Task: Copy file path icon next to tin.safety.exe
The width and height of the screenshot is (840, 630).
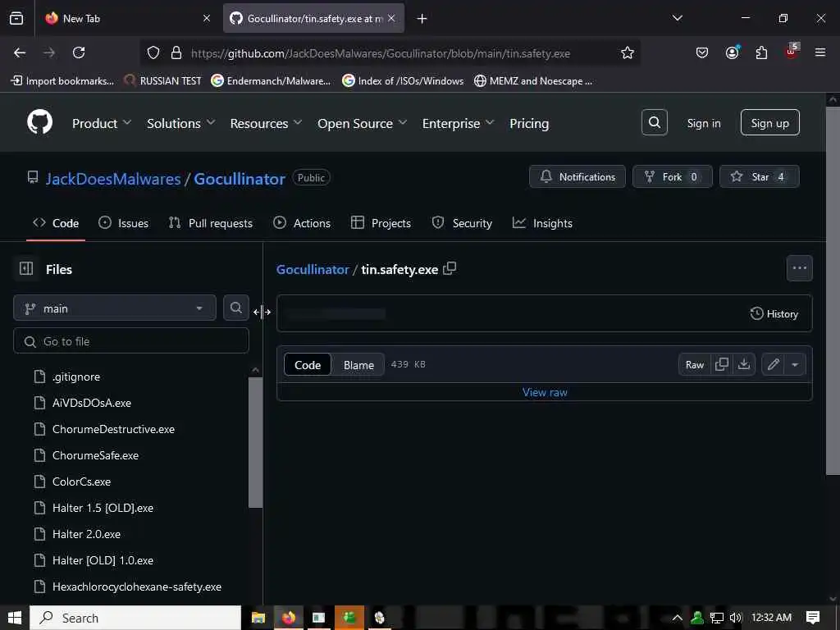Action: (450, 268)
